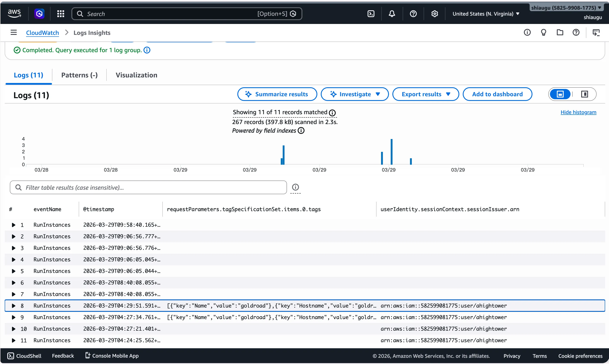This screenshot has height=364, width=609.
Task: Click the lightbulb tips icon
Action: point(544,32)
